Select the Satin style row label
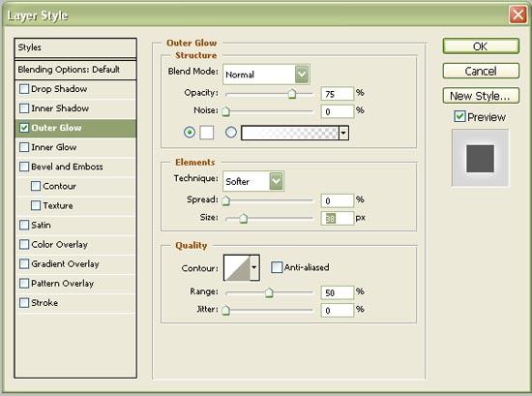532x396 pixels. pyautogui.click(x=41, y=225)
